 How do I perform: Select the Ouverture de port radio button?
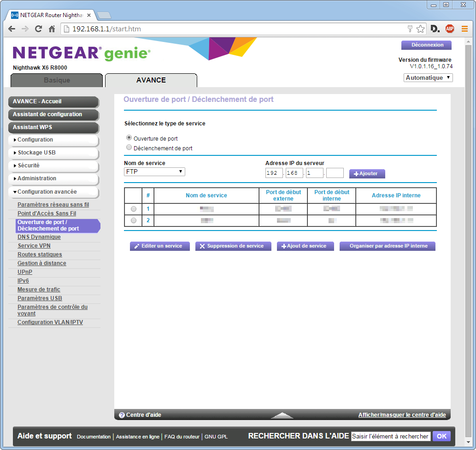pyautogui.click(x=129, y=138)
